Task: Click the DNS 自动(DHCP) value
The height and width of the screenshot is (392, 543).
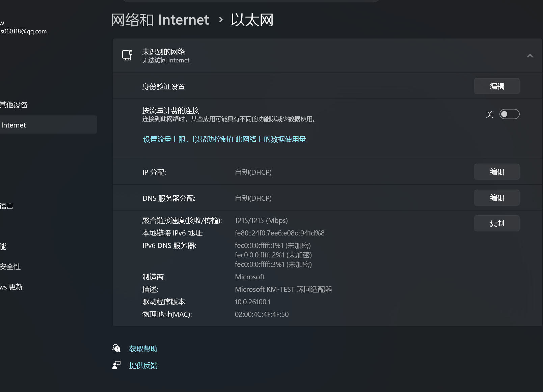Action: pyautogui.click(x=253, y=198)
